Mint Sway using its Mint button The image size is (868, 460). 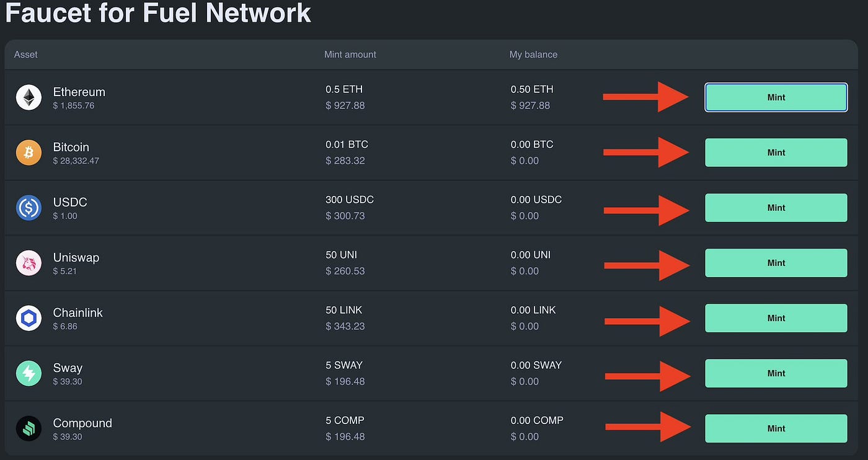point(776,373)
